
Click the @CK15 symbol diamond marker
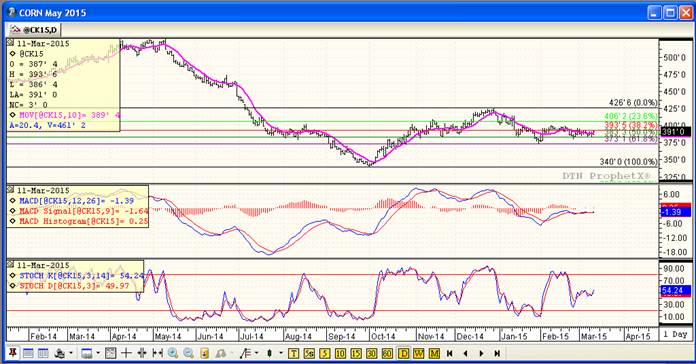tap(13, 54)
